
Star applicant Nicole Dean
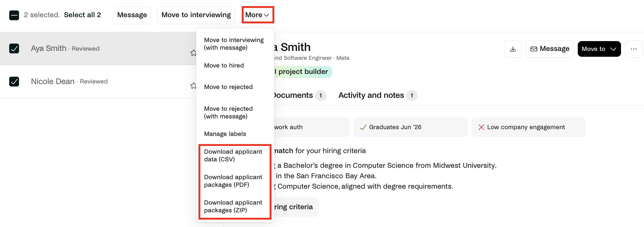tap(193, 86)
